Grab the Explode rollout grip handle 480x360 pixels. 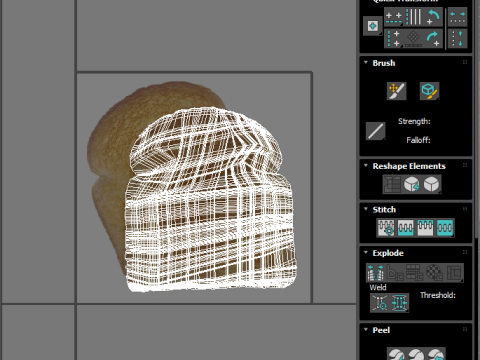[465, 252]
